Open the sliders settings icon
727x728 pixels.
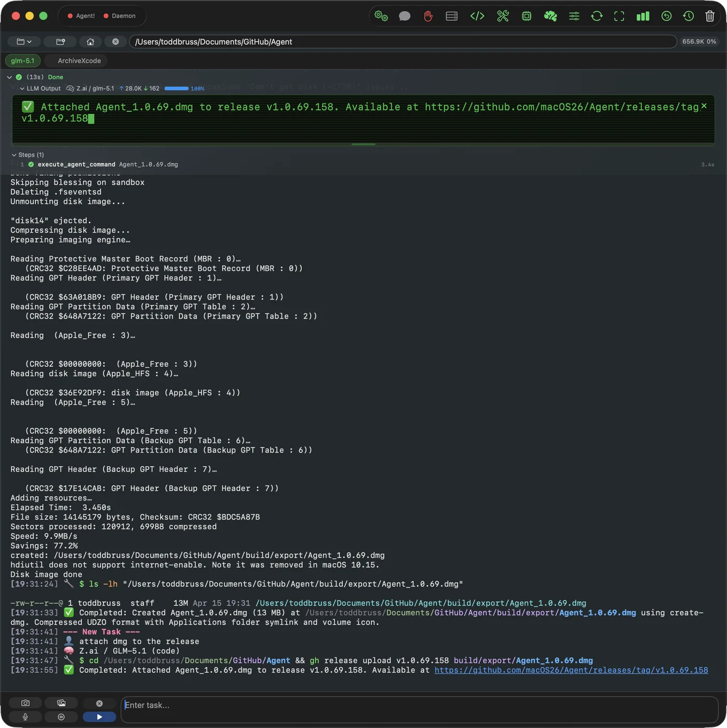pyautogui.click(x=574, y=16)
